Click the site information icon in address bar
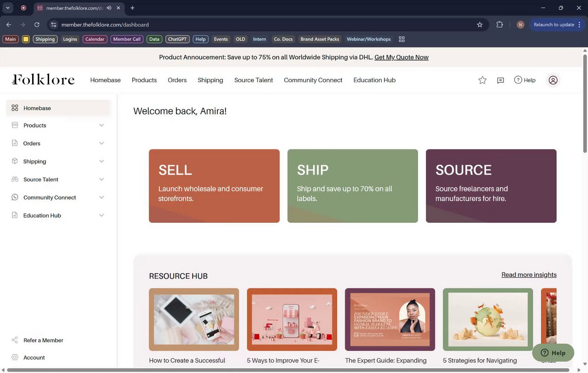 click(x=53, y=25)
